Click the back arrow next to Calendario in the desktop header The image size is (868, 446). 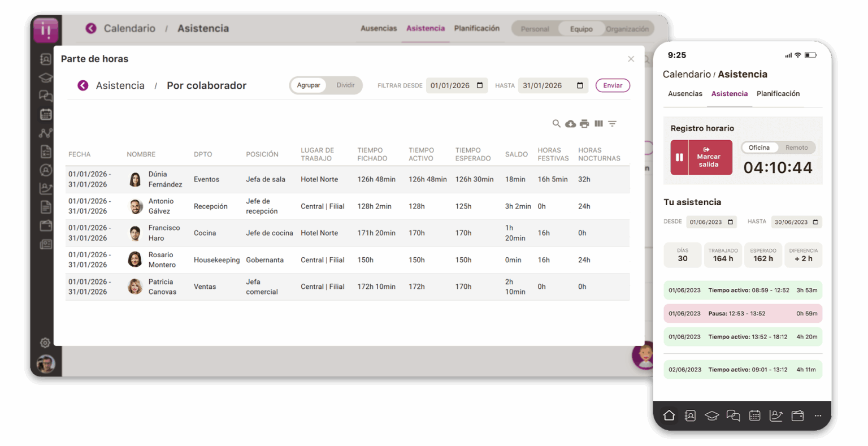91,28
